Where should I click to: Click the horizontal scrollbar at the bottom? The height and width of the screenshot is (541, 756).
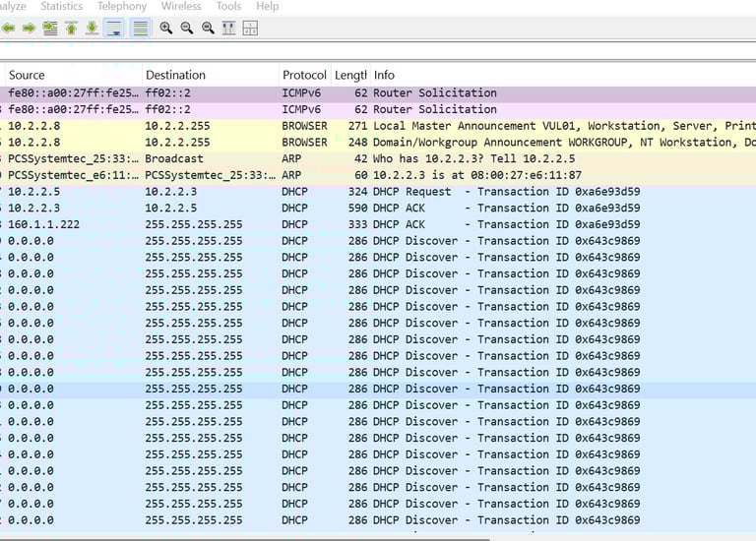tap(245, 539)
